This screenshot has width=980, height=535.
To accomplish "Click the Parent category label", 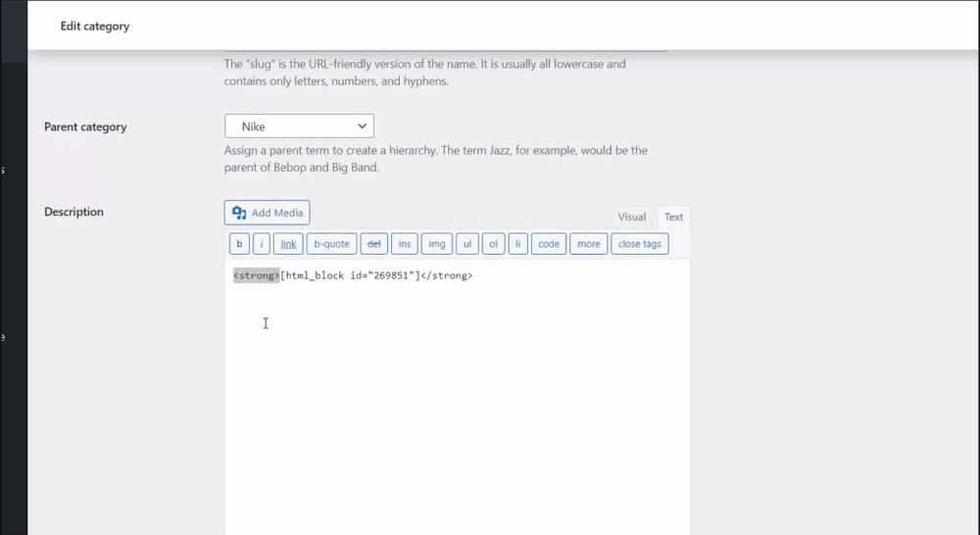I will coord(85,126).
